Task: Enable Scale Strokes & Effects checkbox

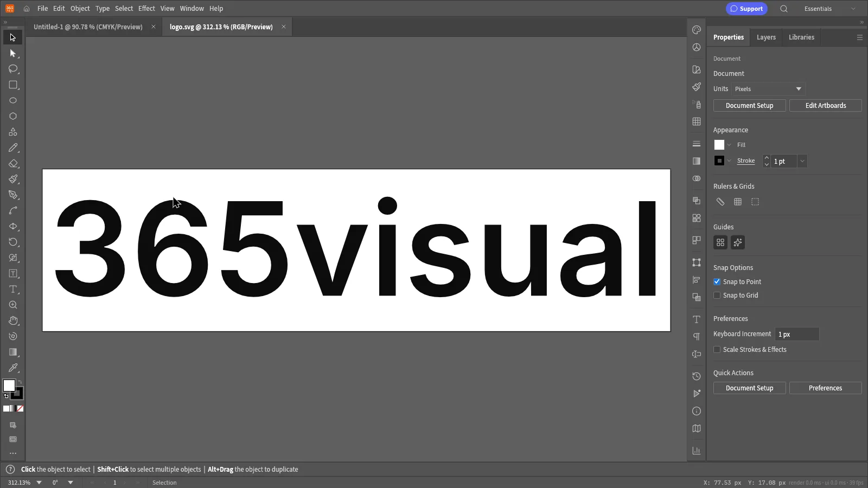Action: point(717,349)
